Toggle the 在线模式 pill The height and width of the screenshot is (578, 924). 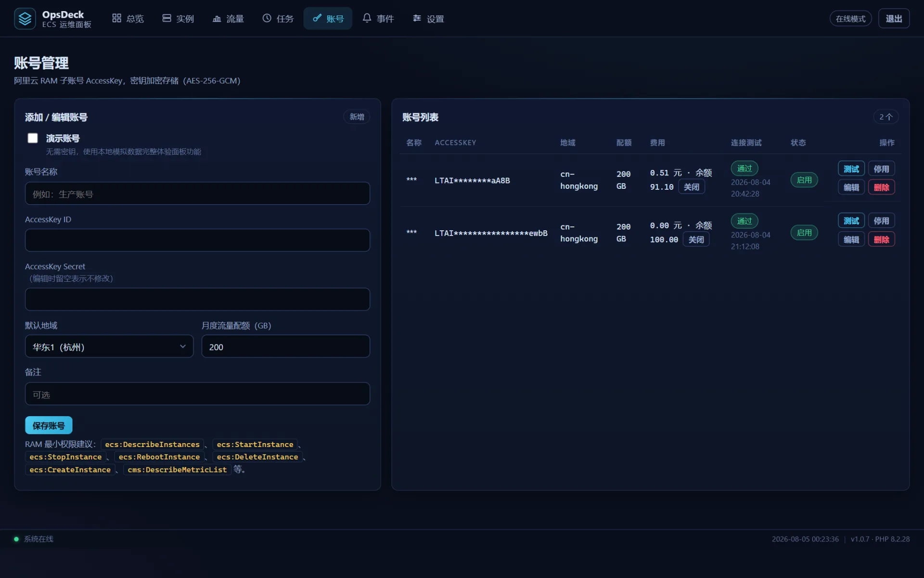[x=850, y=19]
